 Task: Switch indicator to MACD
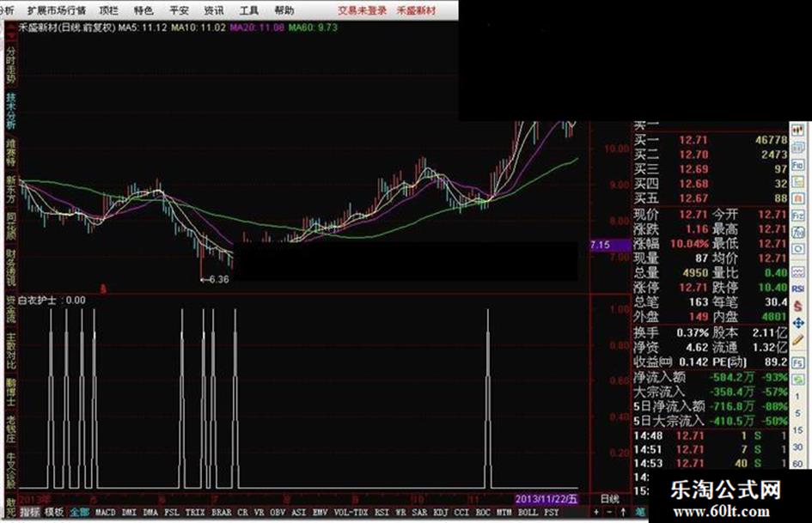point(105,512)
